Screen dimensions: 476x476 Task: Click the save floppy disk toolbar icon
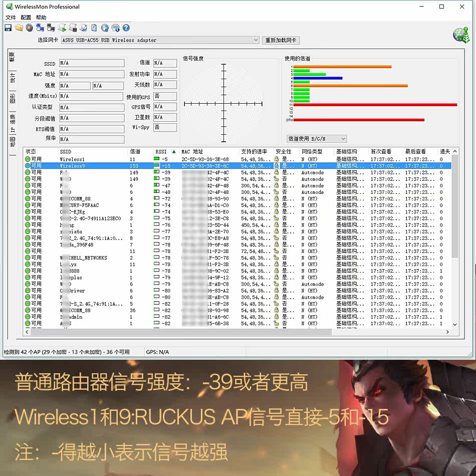click(x=8, y=28)
